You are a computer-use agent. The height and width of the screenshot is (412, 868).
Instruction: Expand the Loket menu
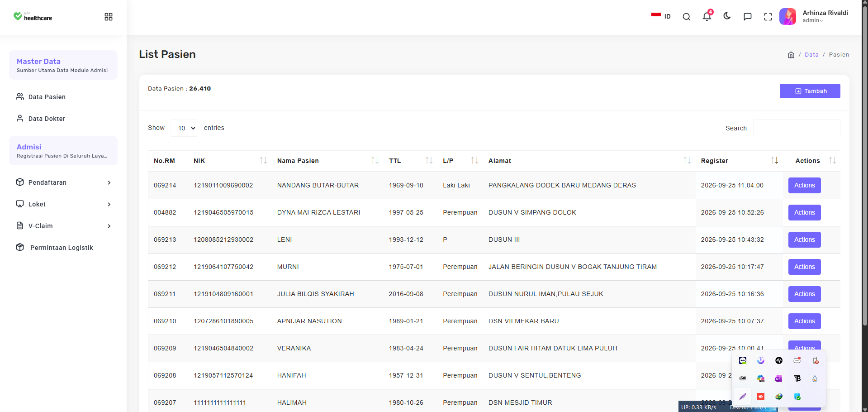63,204
